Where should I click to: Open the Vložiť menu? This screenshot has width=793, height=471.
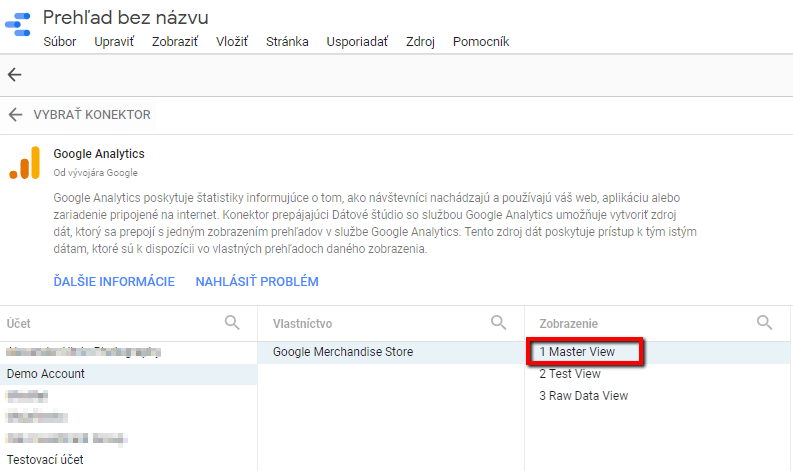click(232, 41)
